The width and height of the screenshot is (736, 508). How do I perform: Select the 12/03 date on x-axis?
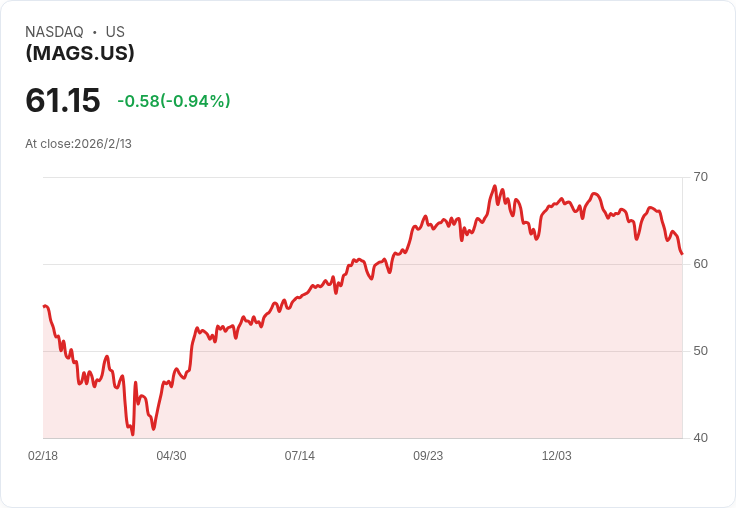pos(557,456)
